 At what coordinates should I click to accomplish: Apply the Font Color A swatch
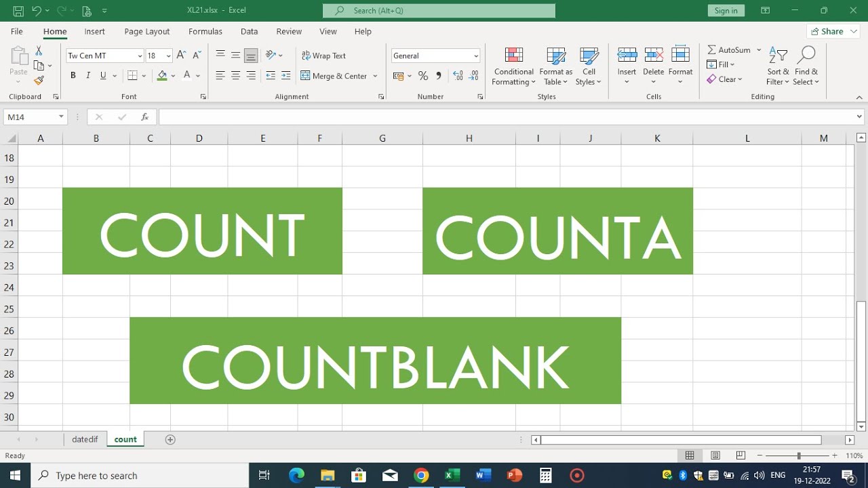pos(187,76)
